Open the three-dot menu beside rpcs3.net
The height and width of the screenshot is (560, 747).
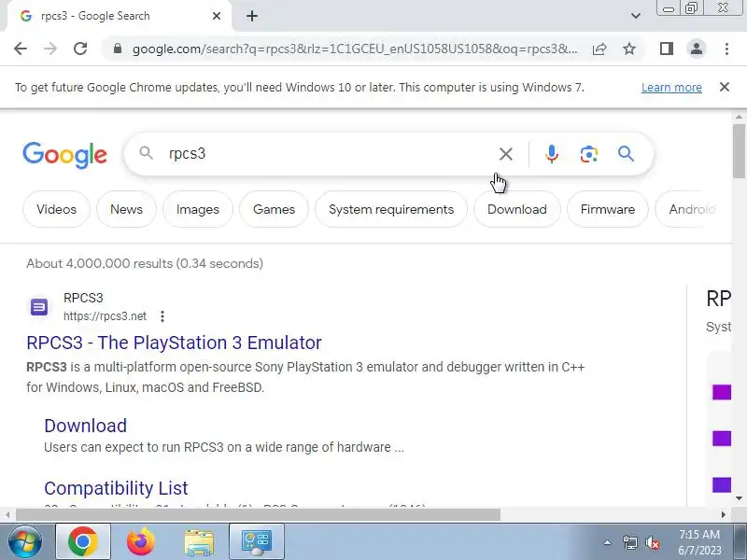(162, 316)
